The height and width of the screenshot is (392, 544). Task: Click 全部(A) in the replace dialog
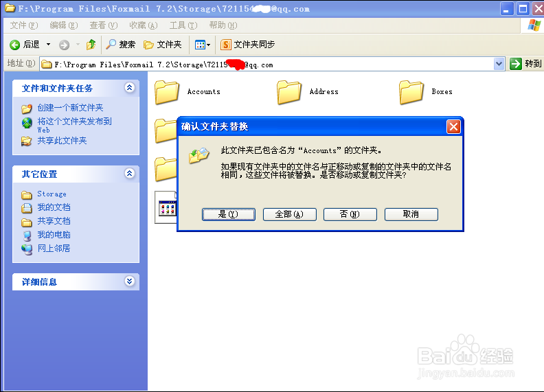pos(289,214)
